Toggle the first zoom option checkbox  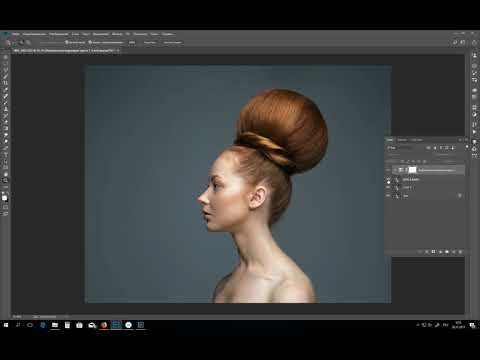67,42
